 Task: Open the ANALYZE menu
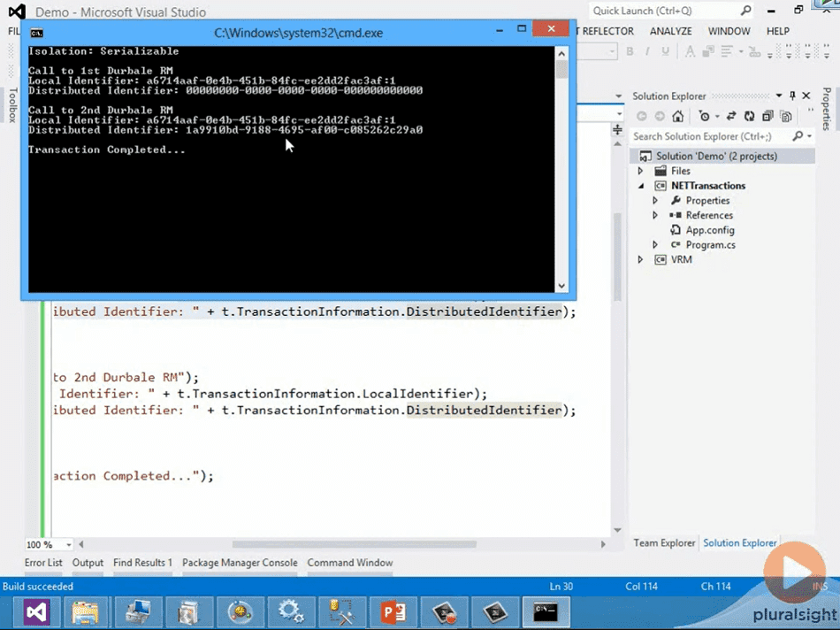[x=671, y=31]
